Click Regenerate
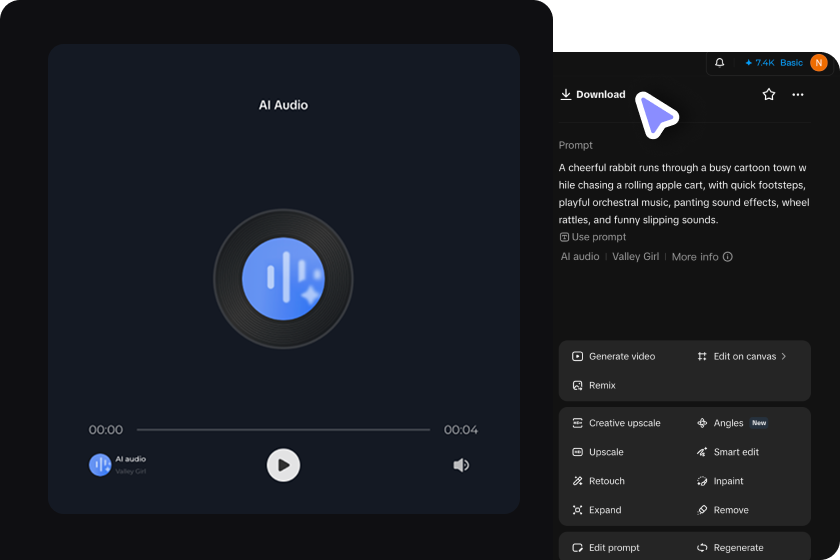 click(730, 548)
